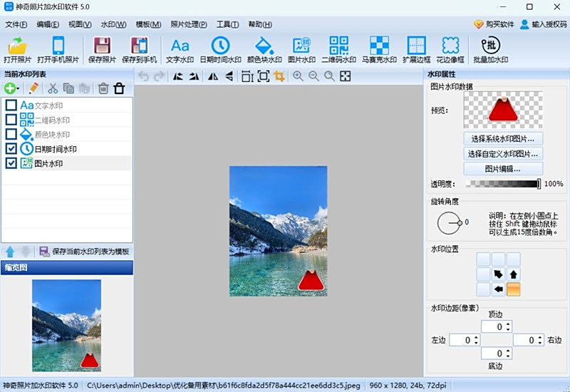Click the 选择系统水印图片 button
The width and height of the screenshot is (570, 392).
pos(502,138)
